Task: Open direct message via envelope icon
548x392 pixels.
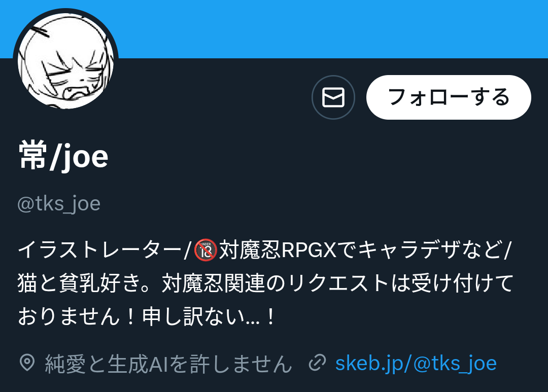Action: click(x=333, y=97)
